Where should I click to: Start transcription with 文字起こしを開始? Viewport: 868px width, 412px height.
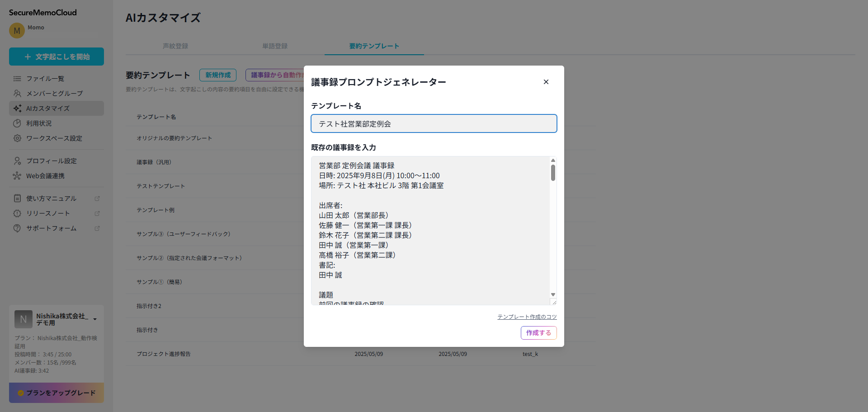coord(56,57)
